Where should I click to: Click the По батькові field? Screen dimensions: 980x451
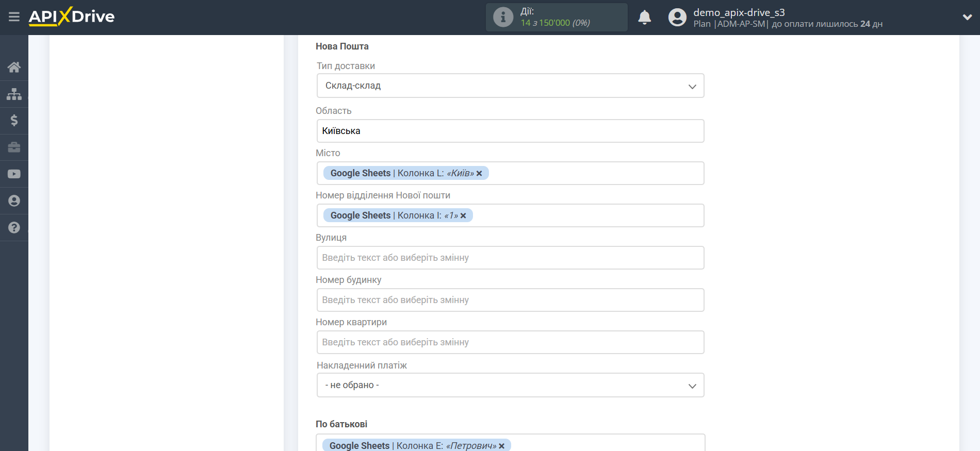510,443
